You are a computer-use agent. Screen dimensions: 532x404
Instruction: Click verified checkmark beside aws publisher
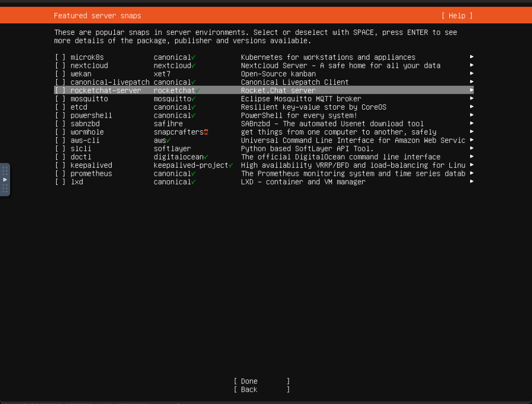pos(168,140)
